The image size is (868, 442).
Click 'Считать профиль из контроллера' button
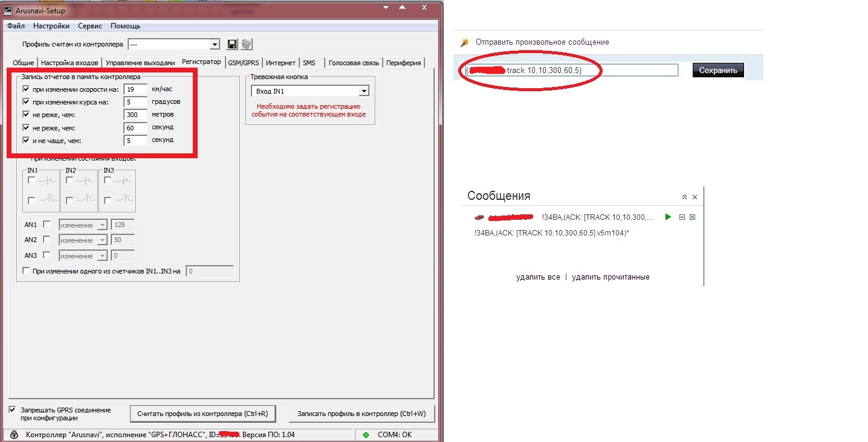coord(202,414)
